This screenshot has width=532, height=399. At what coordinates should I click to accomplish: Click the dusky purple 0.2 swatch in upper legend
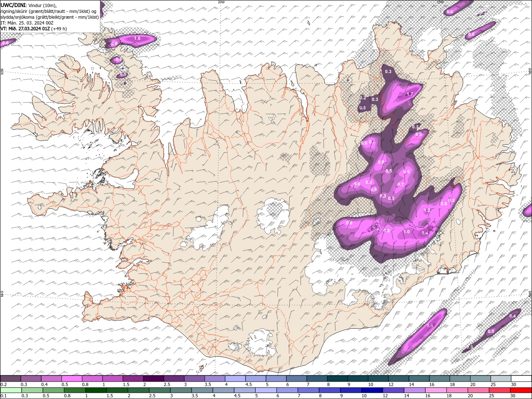pyautogui.click(x=11, y=379)
